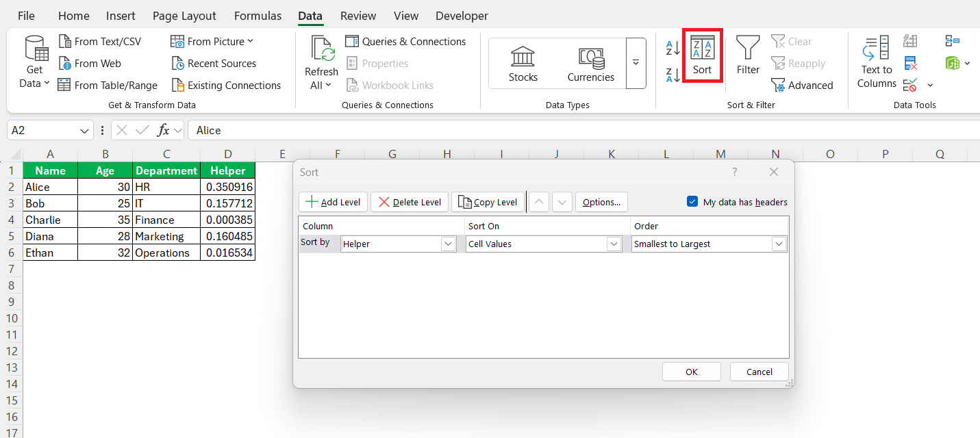
Task: Expand the Data Types gallery
Action: 636,63
